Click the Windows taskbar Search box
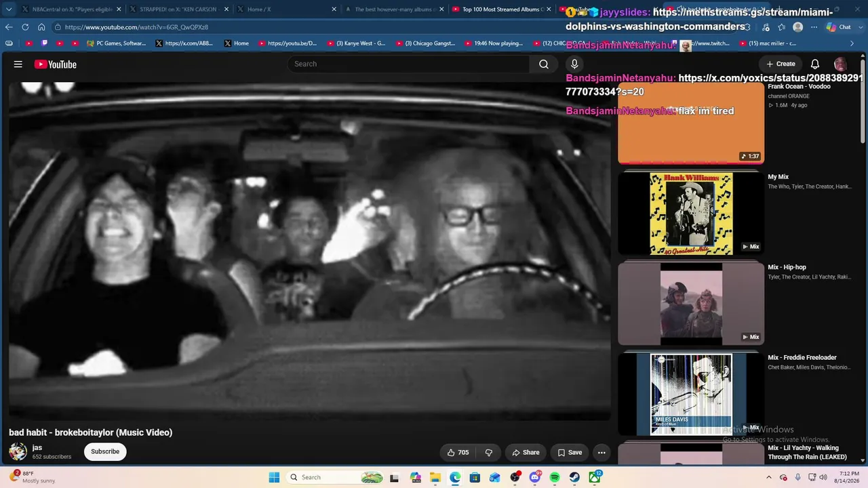 click(335, 477)
